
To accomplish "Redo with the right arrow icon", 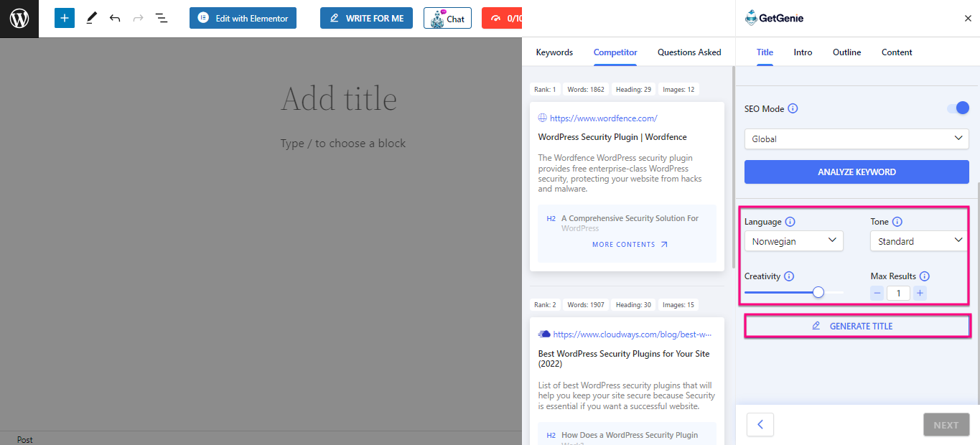I will point(138,18).
